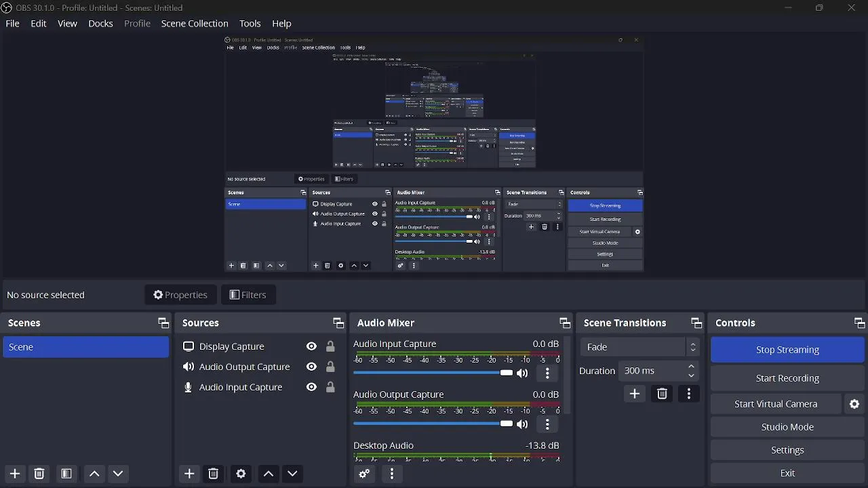Open Audio Output Capture three-dot options

click(548, 424)
